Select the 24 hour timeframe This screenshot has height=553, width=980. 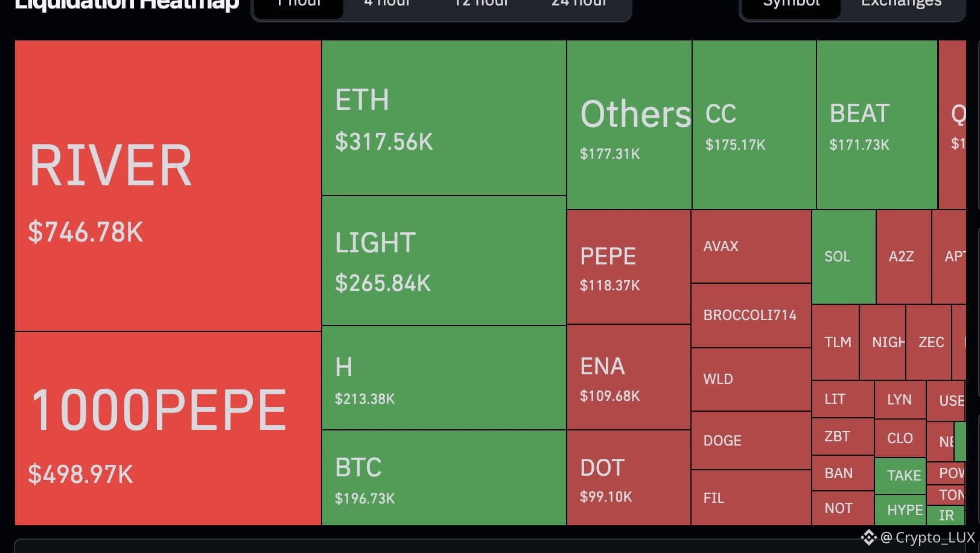point(578,5)
